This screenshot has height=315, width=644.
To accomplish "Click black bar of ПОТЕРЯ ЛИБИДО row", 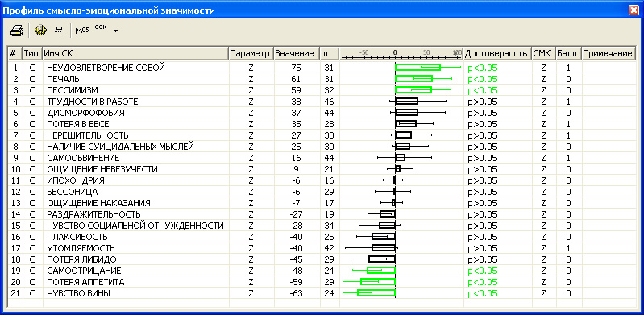I will [x=382, y=259].
